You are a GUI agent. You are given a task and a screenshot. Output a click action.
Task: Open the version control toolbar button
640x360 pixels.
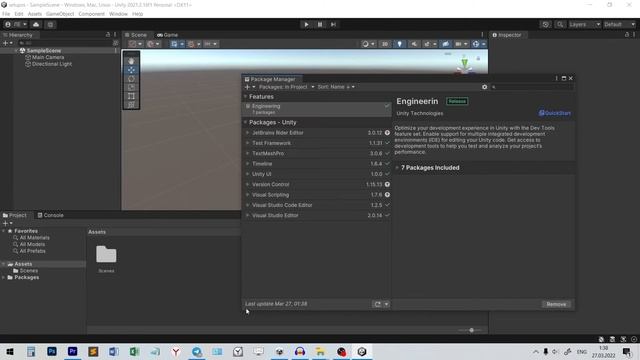point(50,24)
